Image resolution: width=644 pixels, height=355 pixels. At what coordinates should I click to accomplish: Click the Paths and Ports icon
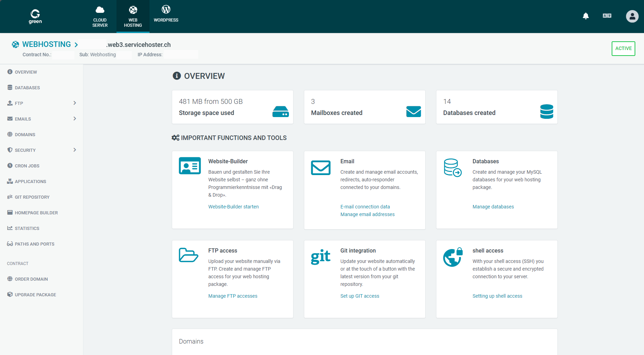[x=10, y=244]
